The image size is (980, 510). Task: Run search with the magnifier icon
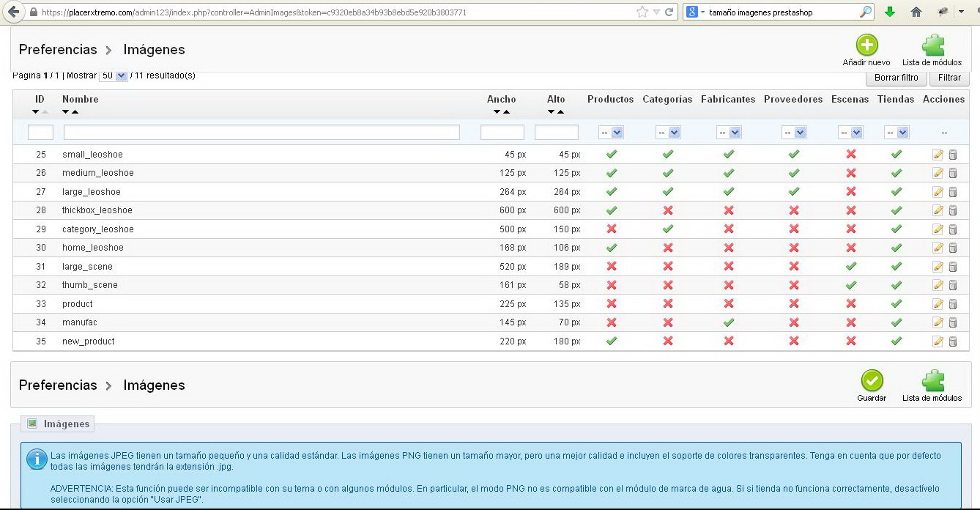tap(866, 12)
